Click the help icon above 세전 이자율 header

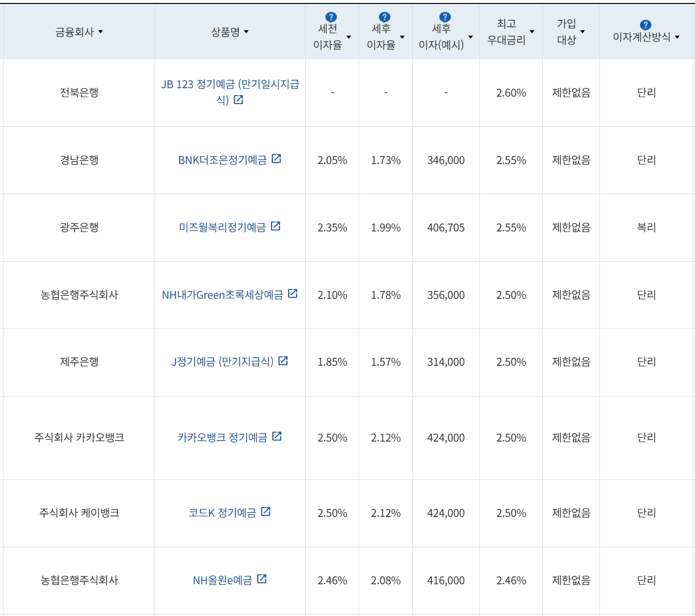[331, 17]
